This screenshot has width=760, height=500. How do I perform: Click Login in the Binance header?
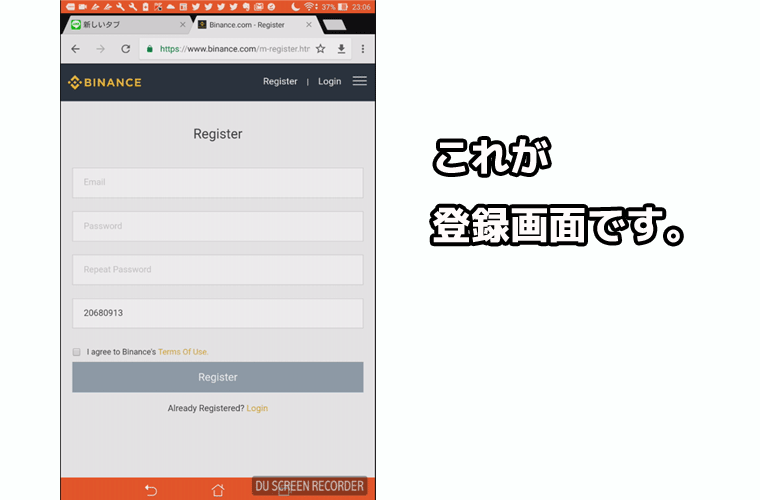point(330,81)
